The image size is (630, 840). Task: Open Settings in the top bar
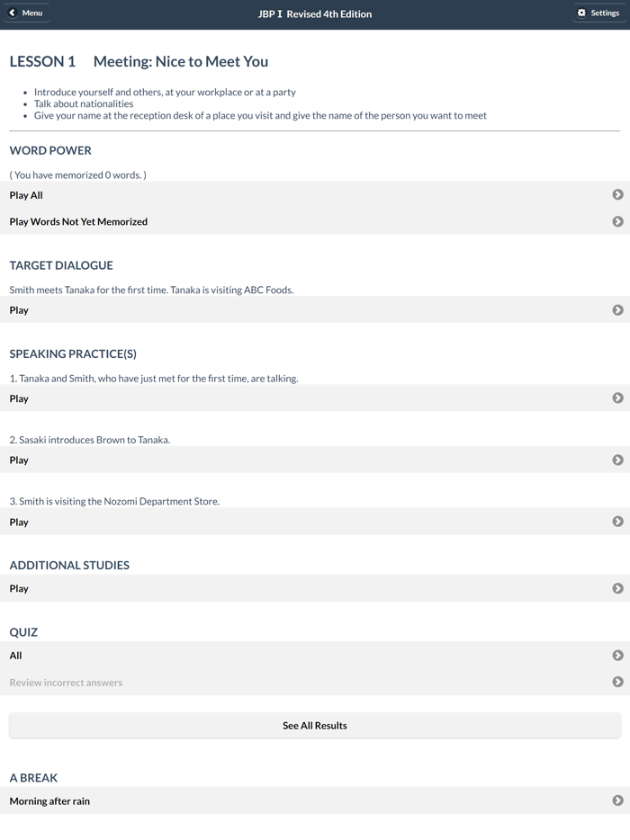(599, 13)
